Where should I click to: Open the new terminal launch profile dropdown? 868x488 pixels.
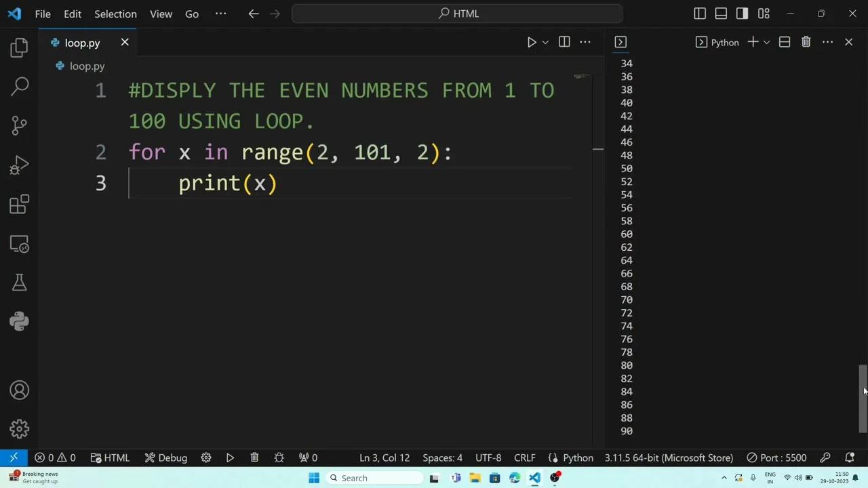[767, 43]
